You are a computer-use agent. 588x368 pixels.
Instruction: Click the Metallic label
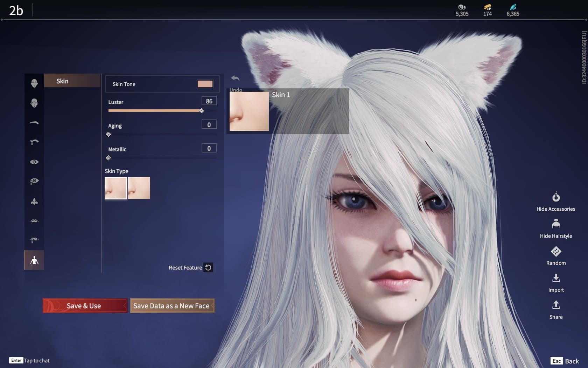117,149
